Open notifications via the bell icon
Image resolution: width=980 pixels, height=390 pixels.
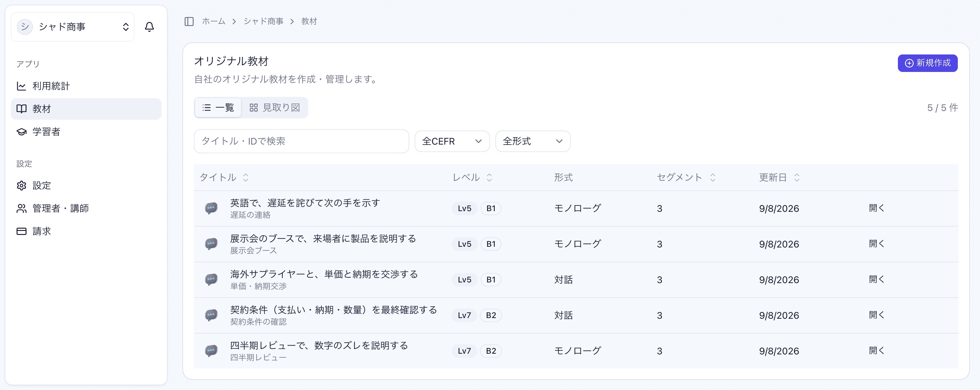click(x=149, y=27)
